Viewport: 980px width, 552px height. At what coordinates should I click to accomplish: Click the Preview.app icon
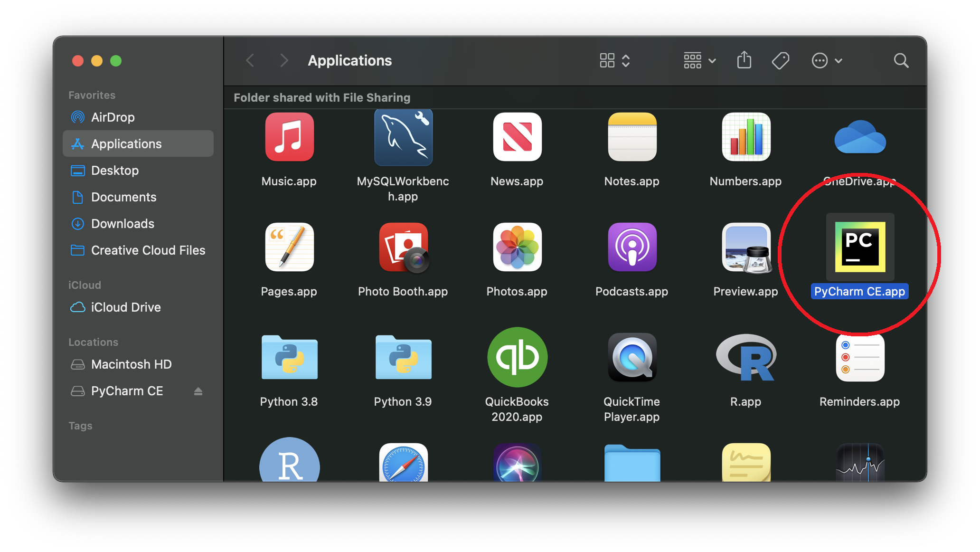(x=746, y=248)
